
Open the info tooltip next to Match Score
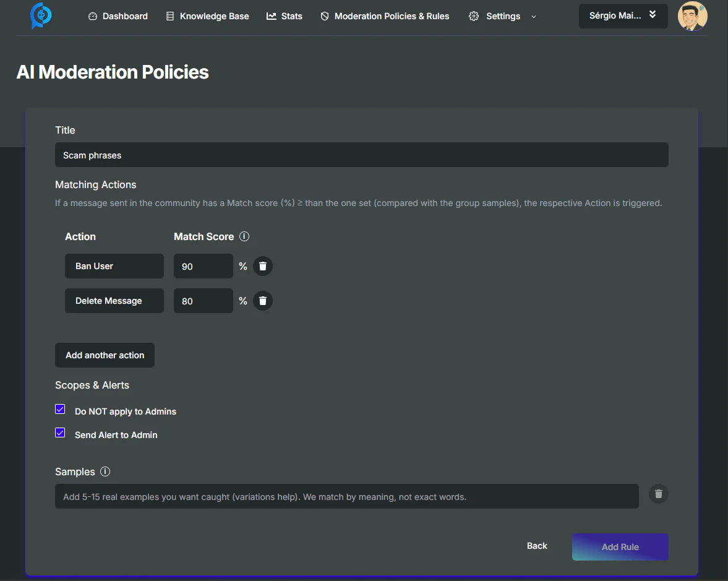[244, 236]
